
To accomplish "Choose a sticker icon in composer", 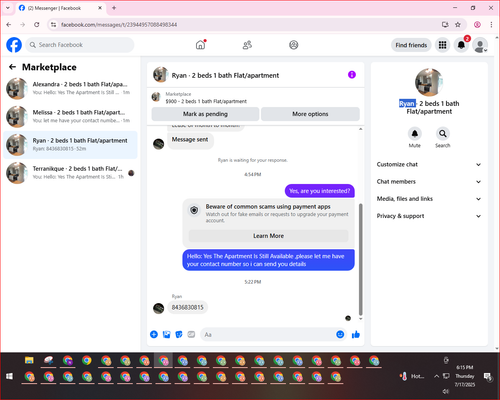I will coord(179,334).
